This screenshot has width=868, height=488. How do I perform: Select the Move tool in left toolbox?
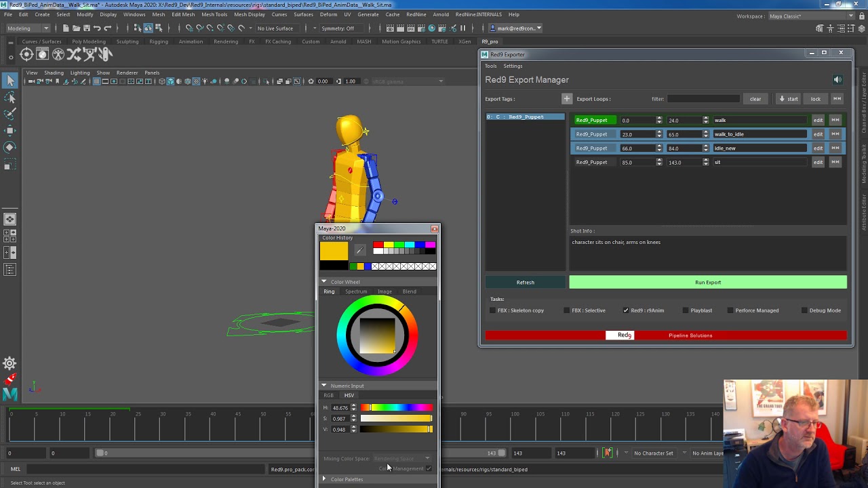click(10, 130)
